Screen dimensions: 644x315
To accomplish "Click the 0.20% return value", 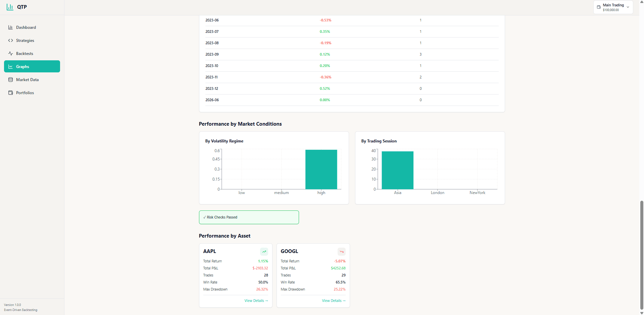I will point(325,66).
